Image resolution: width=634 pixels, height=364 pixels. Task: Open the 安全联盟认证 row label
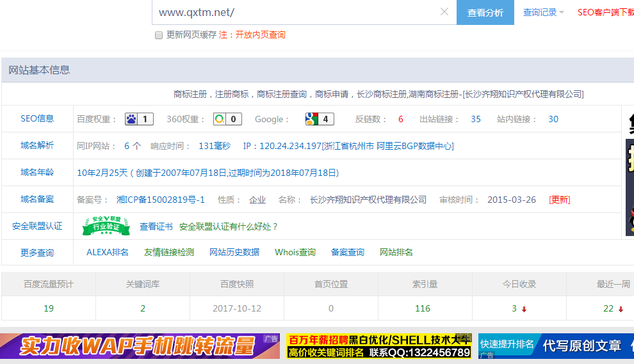37,226
